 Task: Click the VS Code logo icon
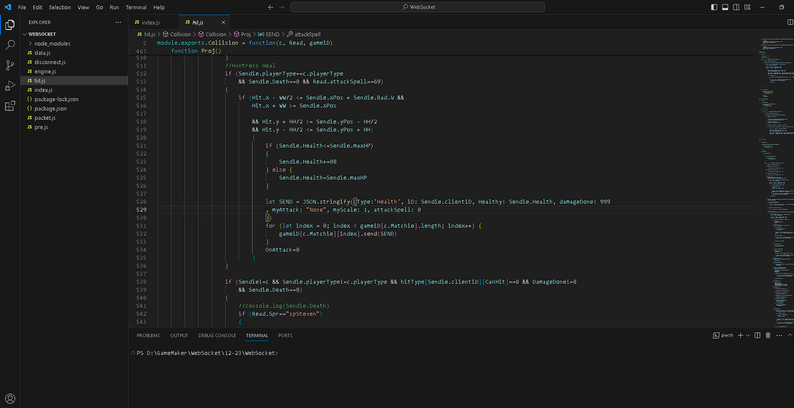(7, 7)
